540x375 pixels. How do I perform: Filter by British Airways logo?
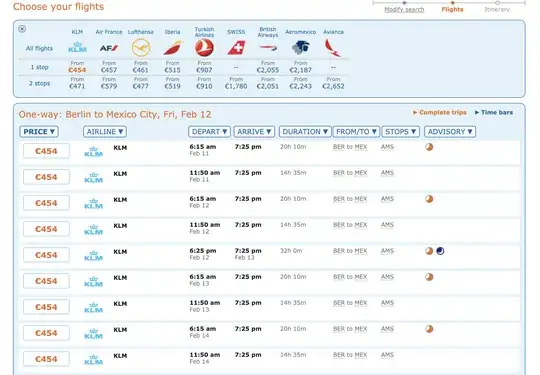(x=268, y=48)
